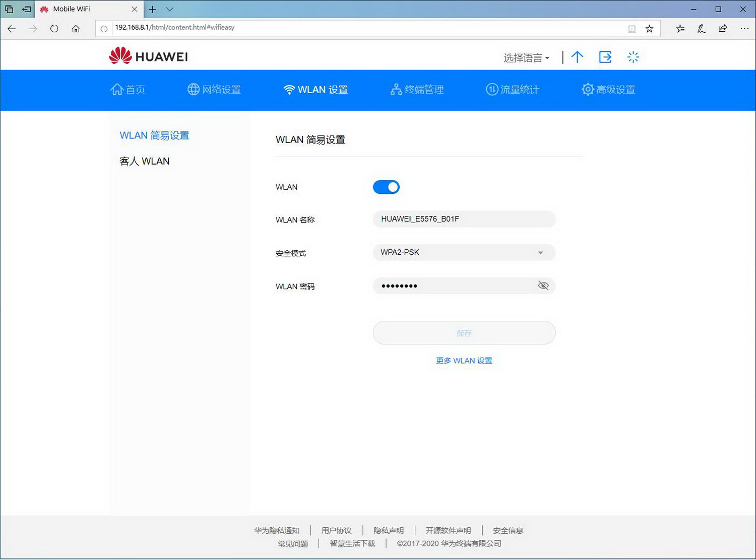Open 流量统计 statistics icon

tap(491, 89)
